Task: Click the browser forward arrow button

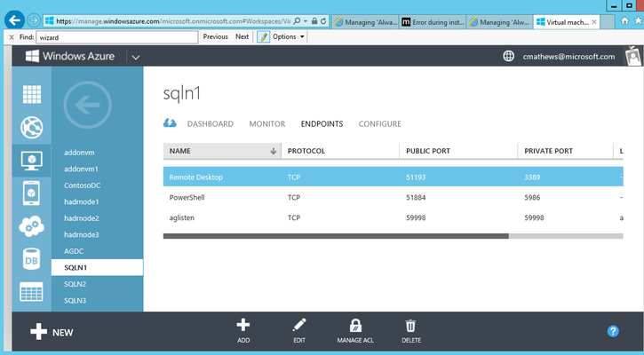Action: point(34,20)
